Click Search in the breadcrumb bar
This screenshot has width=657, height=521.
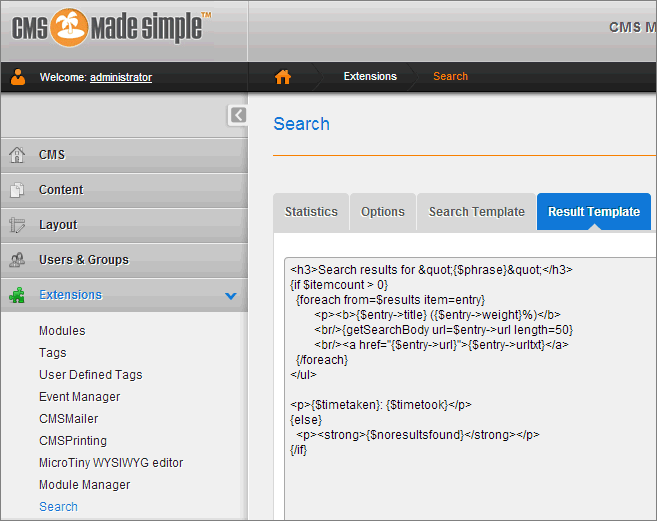[450, 76]
